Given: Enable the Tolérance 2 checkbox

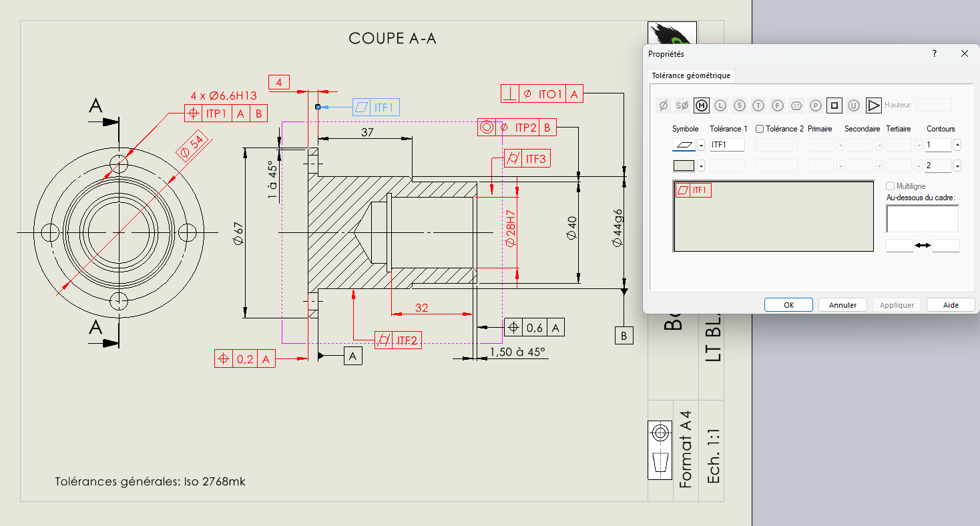Looking at the screenshot, I should point(760,129).
